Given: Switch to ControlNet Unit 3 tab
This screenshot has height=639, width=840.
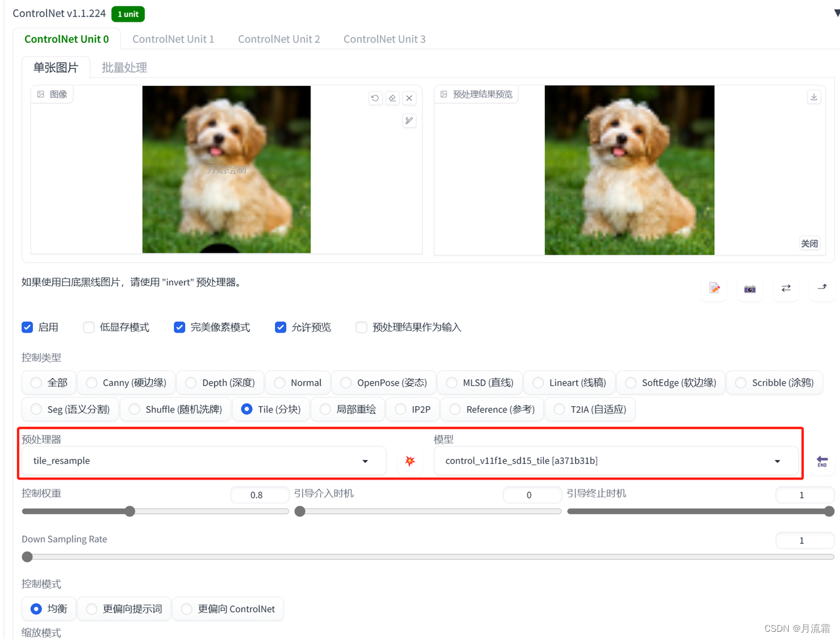Looking at the screenshot, I should pyautogui.click(x=385, y=39).
